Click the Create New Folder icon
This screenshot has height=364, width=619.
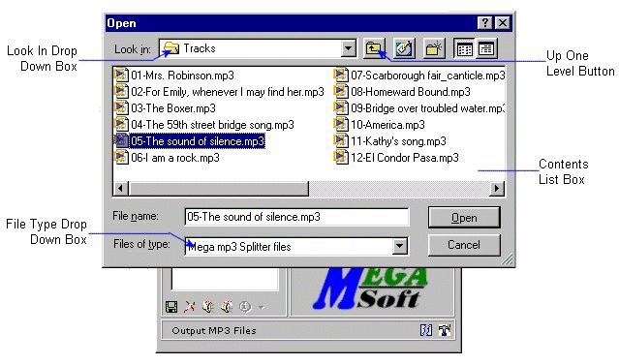[433, 49]
